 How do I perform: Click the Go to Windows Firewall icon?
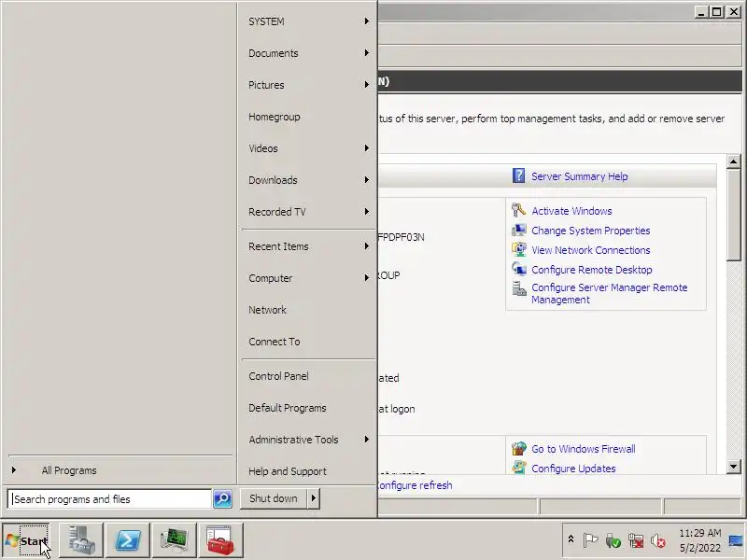pyautogui.click(x=518, y=449)
